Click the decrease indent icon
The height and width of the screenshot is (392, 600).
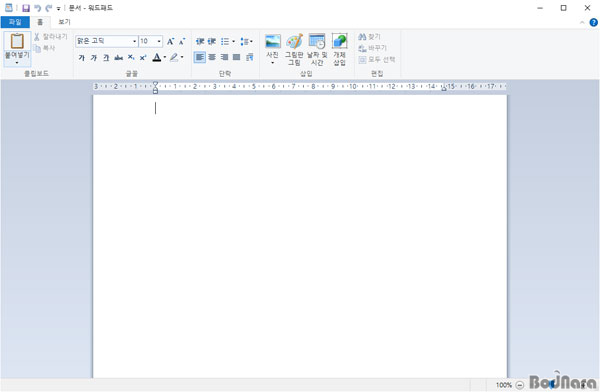(x=200, y=41)
